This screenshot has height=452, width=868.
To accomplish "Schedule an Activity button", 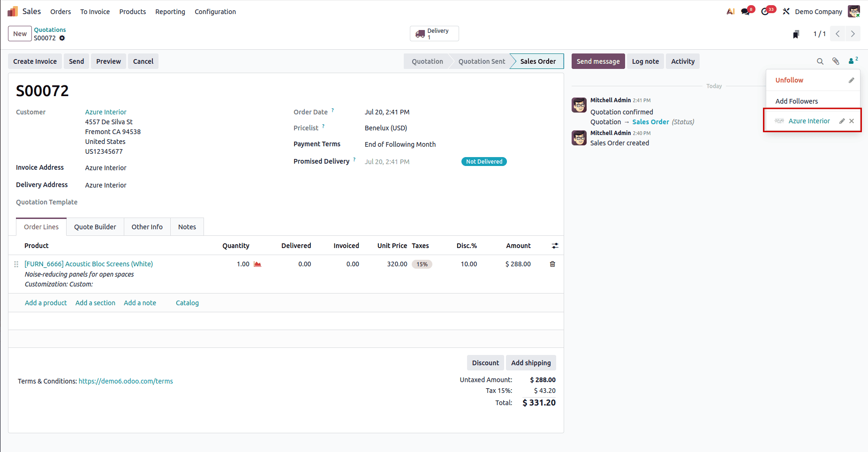I will point(683,61).
